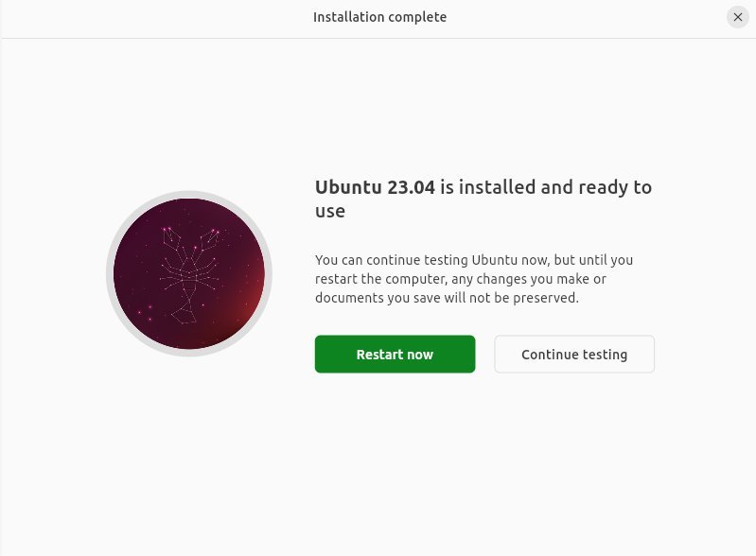Click the Installation complete title text
The height and width of the screenshot is (556, 756).
[x=380, y=17]
